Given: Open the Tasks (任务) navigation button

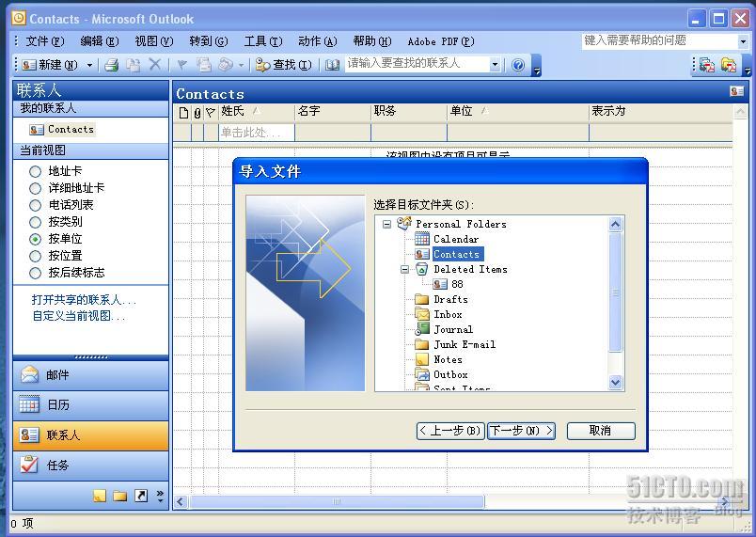Looking at the screenshot, I should click(x=90, y=466).
